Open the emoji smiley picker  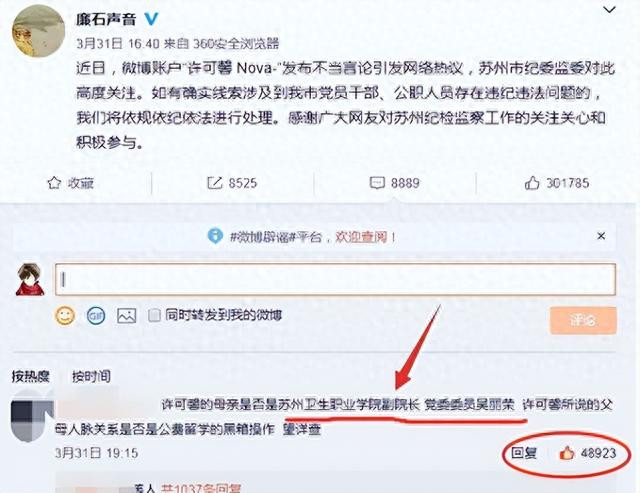coord(65,315)
